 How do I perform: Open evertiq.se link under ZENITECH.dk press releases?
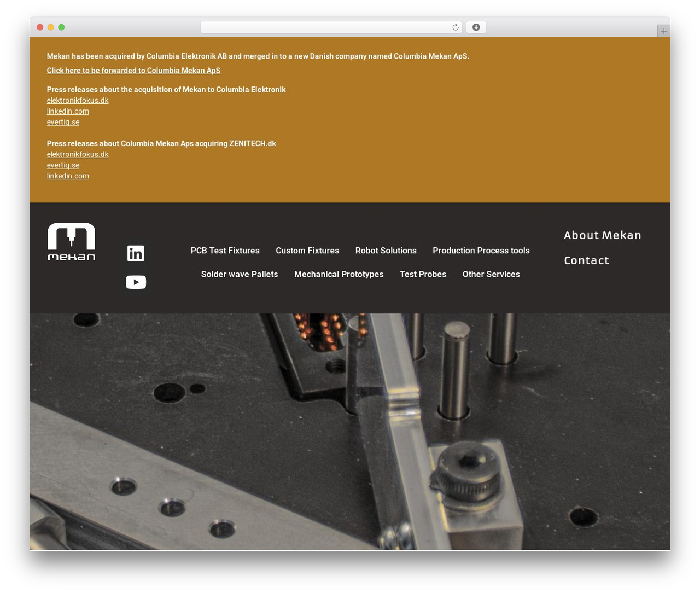pos(63,165)
